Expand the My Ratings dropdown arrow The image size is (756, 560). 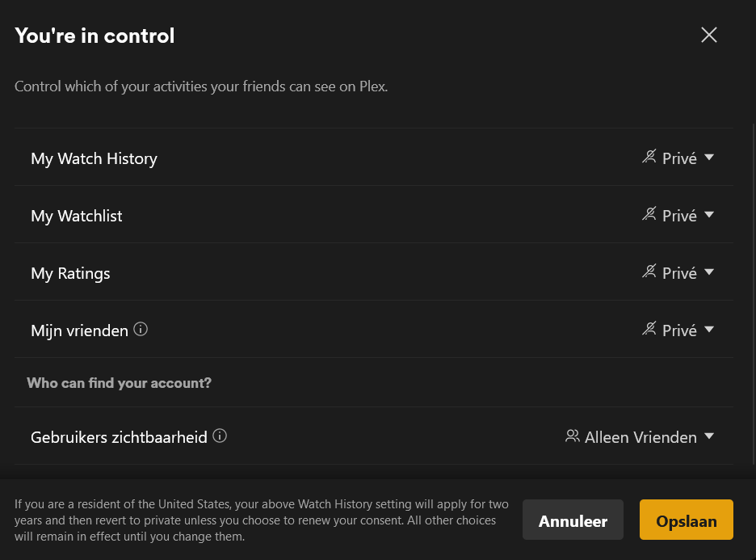pyautogui.click(x=709, y=272)
